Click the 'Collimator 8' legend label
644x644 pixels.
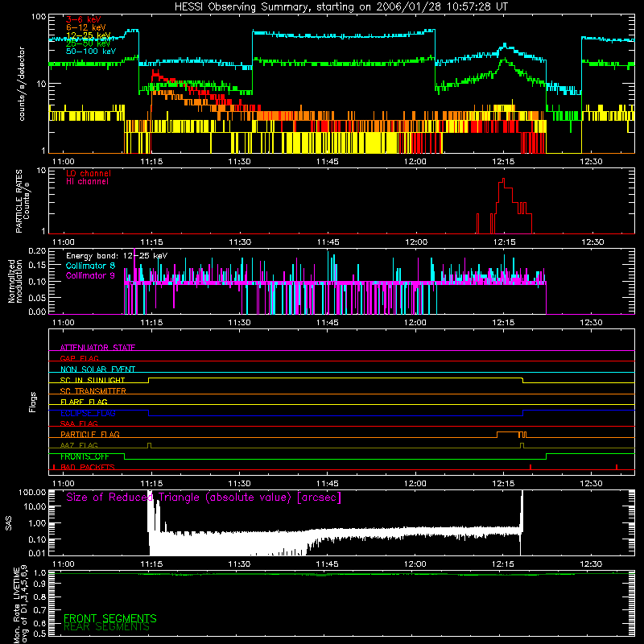pyautogui.click(x=90, y=266)
